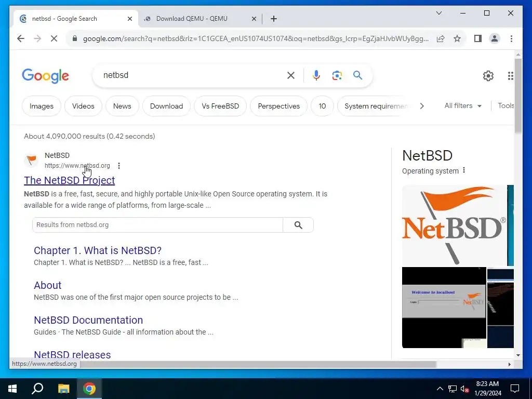Viewport: 532px width, 399px height.
Task: Open the Tools option
Action: [x=506, y=105]
